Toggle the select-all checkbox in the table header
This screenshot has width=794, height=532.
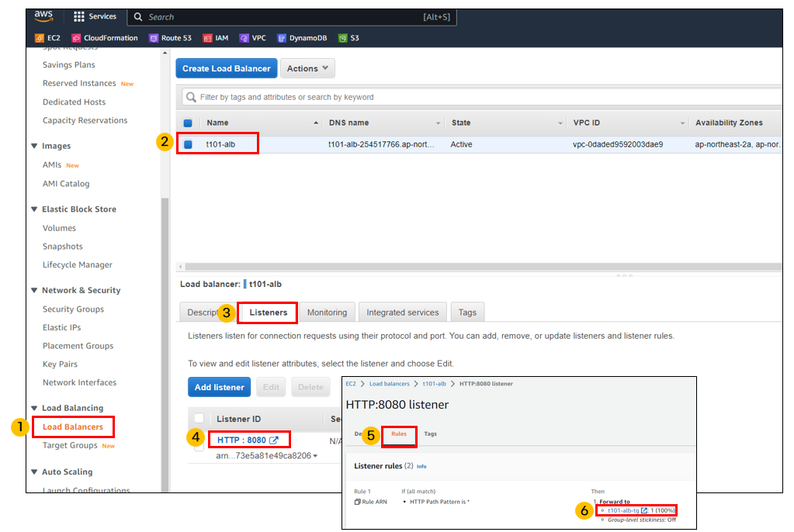tap(188, 123)
